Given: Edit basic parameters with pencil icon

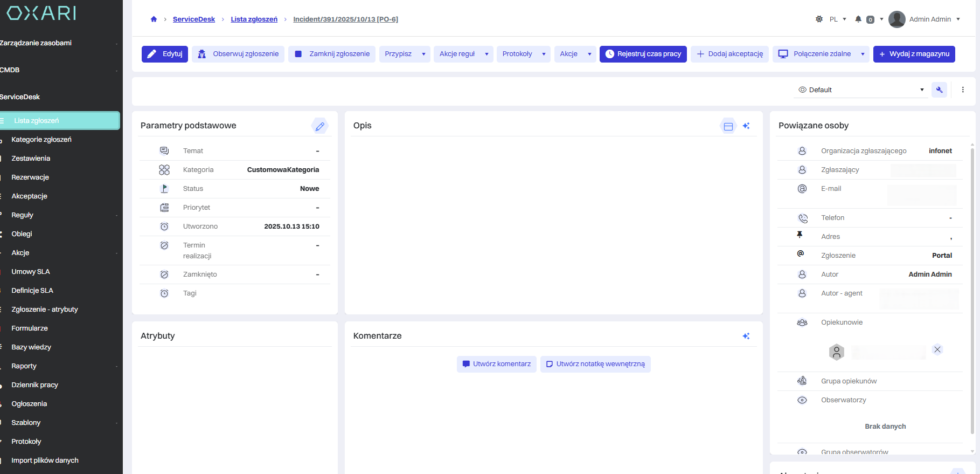Looking at the screenshot, I should point(319,126).
